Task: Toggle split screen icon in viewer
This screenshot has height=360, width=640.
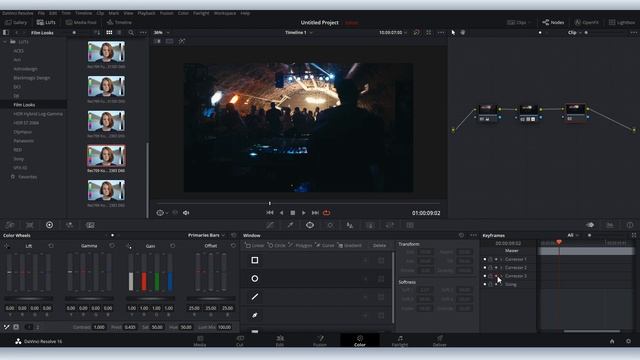Action: coord(169,41)
